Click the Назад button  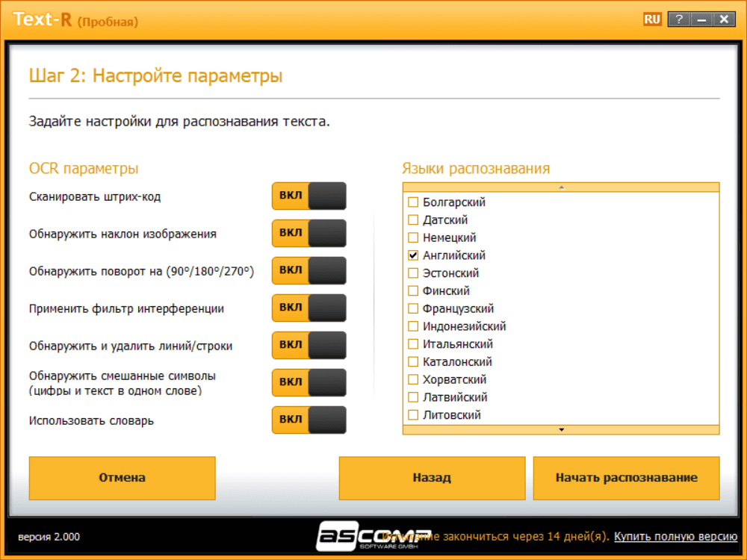432,478
